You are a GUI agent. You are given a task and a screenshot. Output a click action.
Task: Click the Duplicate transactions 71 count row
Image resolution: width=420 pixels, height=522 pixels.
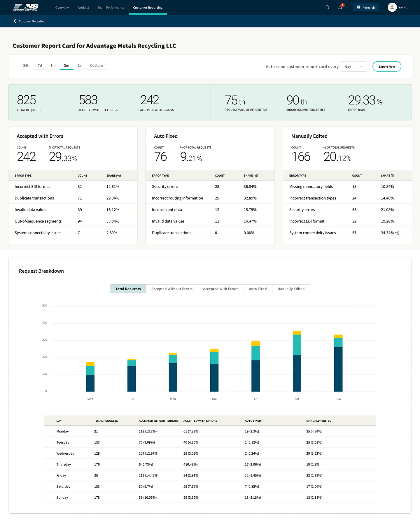(x=73, y=198)
